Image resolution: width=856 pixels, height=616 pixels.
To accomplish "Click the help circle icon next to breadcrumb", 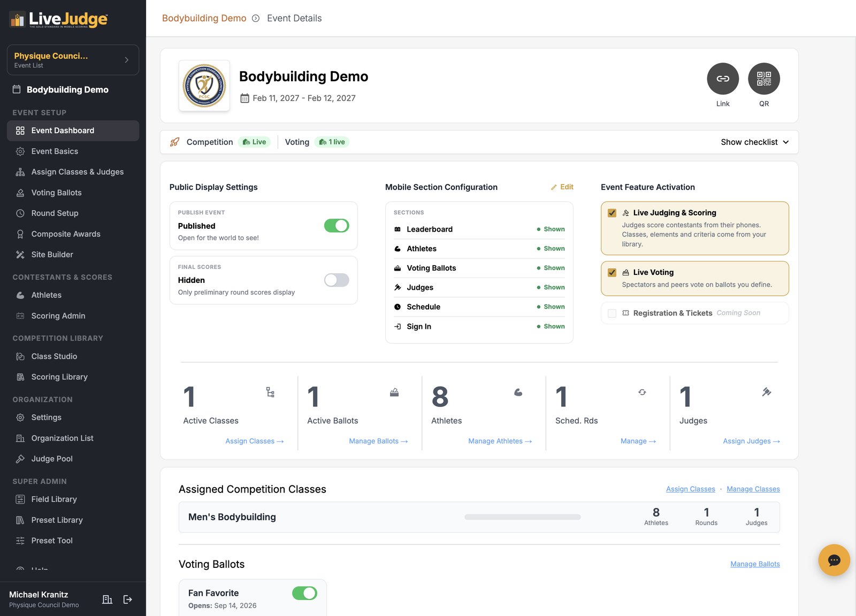I will tap(256, 18).
